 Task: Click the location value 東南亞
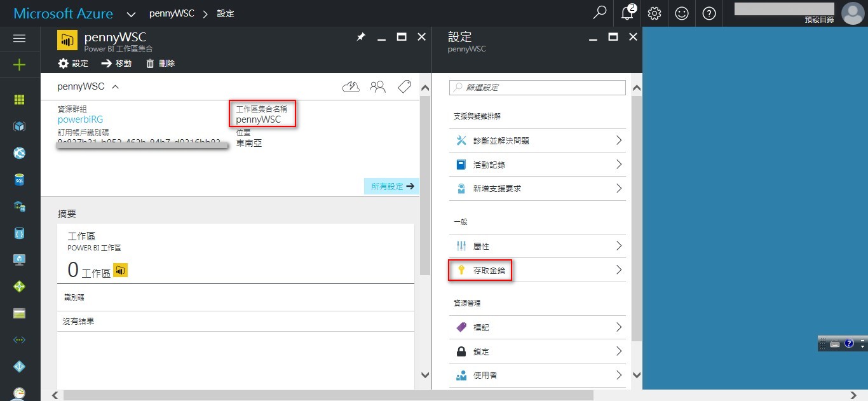[248, 143]
